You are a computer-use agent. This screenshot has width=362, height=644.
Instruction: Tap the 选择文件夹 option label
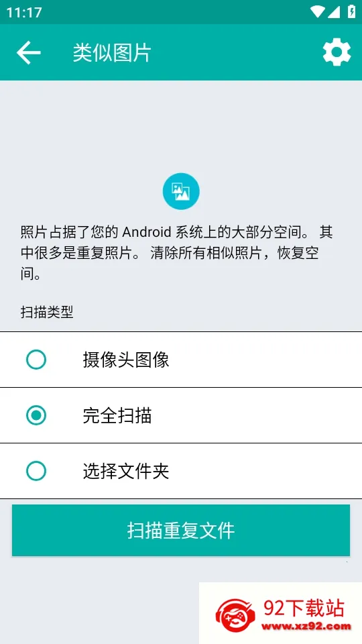[x=126, y=471]
